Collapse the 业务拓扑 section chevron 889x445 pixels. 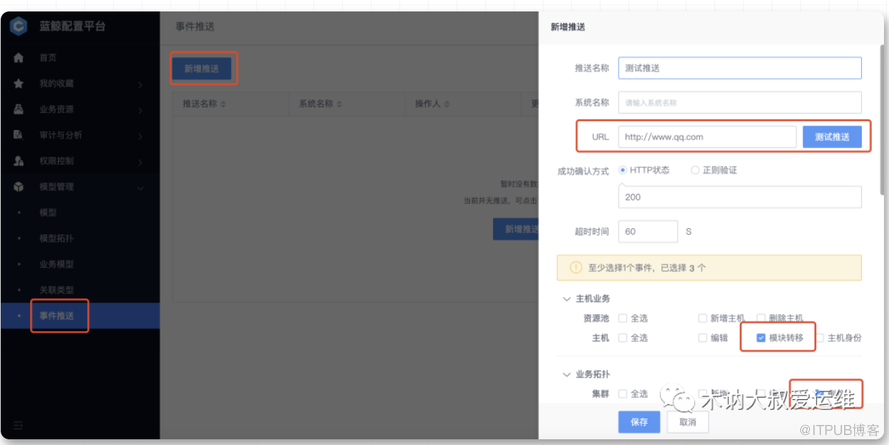pos(567,374)
